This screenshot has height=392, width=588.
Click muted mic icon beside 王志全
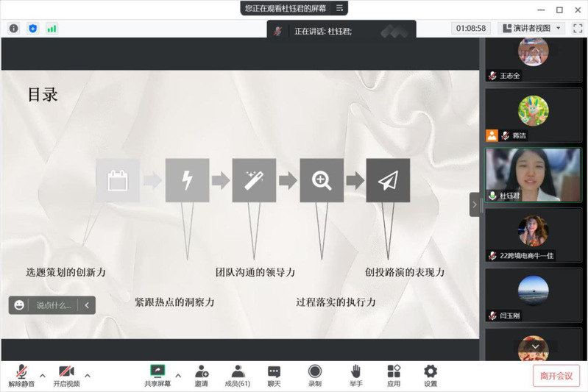pos(492,76)
